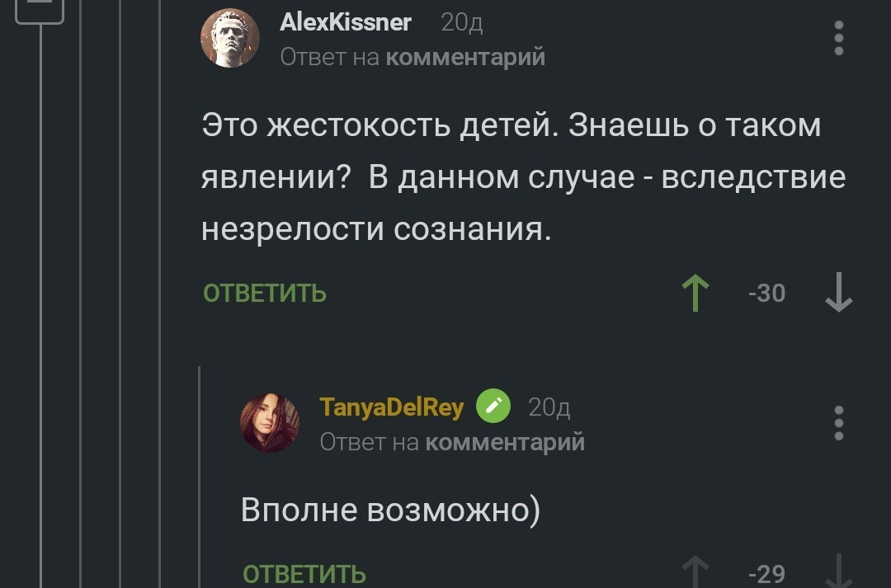Click the green pencil badge beside TanyaDelRey
Screen dimensions: 891x588
(x=493, y=407)
